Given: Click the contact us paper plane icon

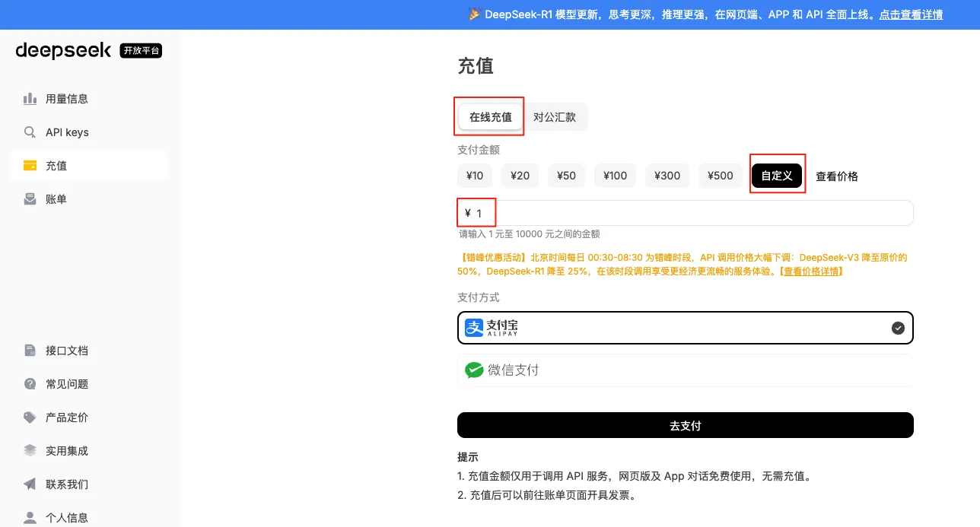Looking at the screenshot, I should coord(30,484).
